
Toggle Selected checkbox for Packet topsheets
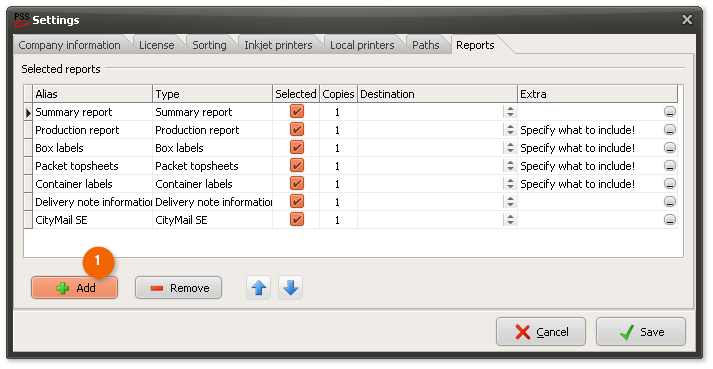tap(296, 166)
